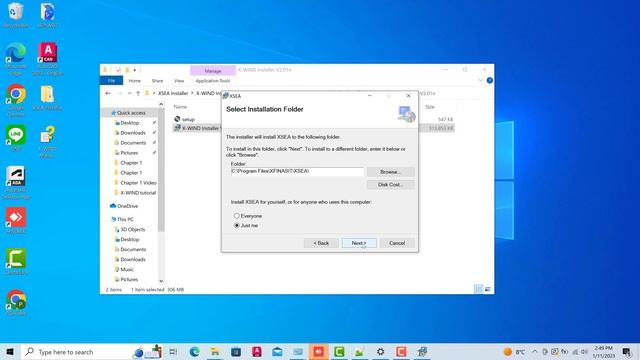The height and width of the screenshot is (360, 640).
Task: Open the notification center icon
Action: 627,352
